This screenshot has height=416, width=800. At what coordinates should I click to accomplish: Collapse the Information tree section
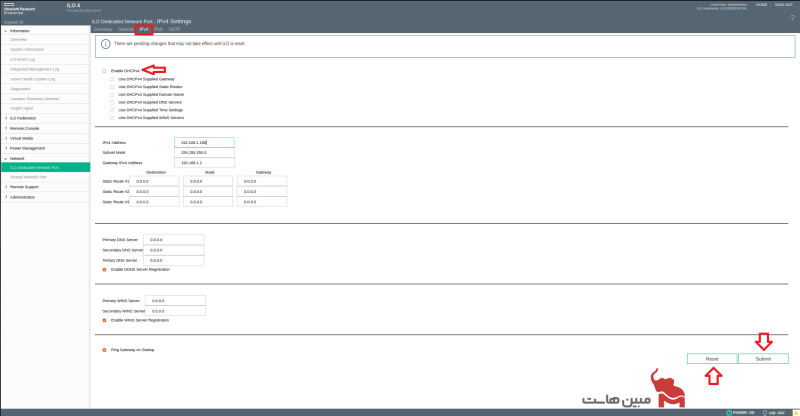point(6,31)
